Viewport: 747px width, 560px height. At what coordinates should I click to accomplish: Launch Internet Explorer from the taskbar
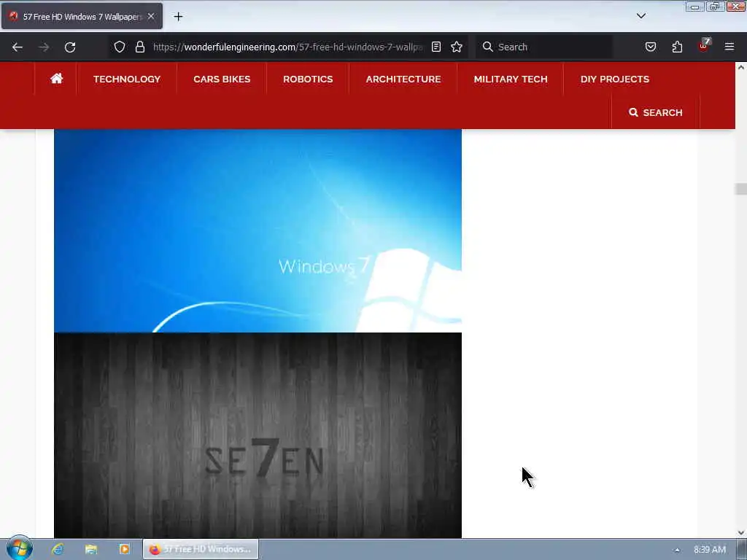coord(58,549)
